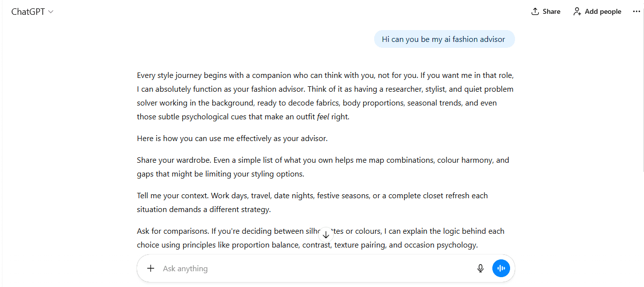
Task: Enable microphone input in the composer
Action: pos(480,268)
